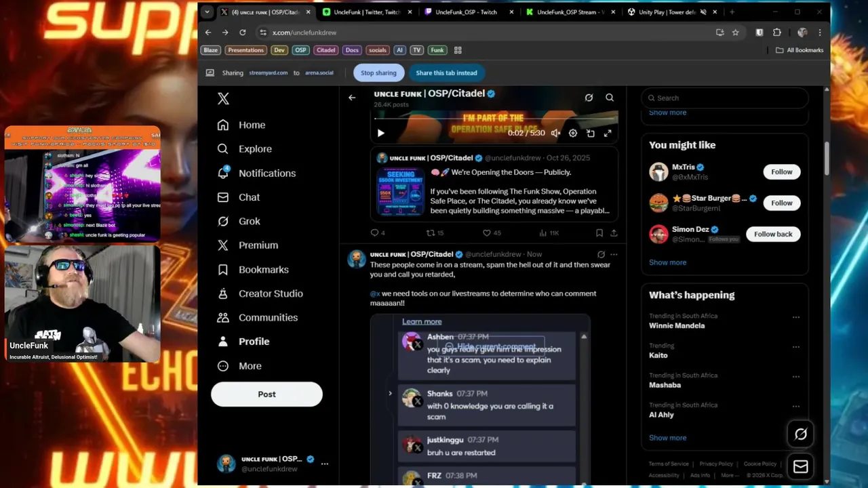Viewport: 868px width, 488px height.
Task: Click the white Post button
Action: [x=267, y=394]
